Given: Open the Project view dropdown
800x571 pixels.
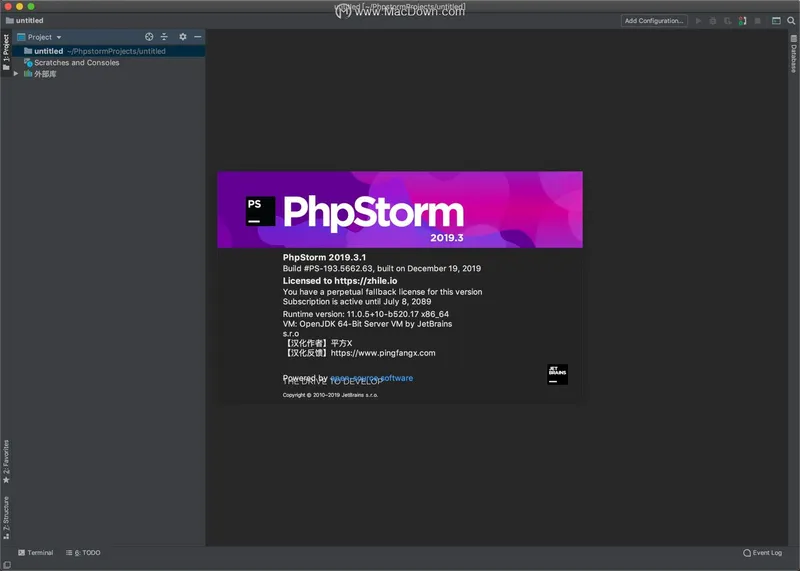Looking at the screenshot, I should pos(40,37).
